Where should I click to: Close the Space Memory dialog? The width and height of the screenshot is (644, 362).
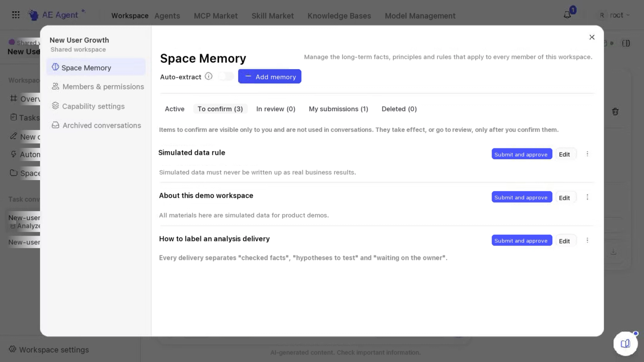(x=592, y=37)
